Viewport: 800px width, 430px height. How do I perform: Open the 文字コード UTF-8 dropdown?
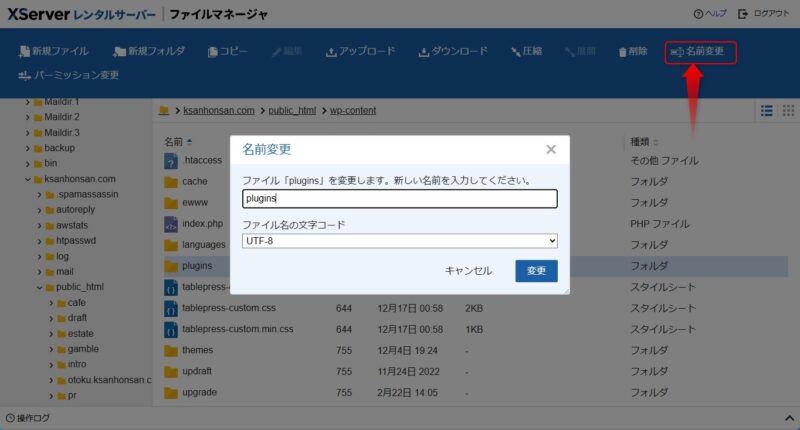click(399, 241)
